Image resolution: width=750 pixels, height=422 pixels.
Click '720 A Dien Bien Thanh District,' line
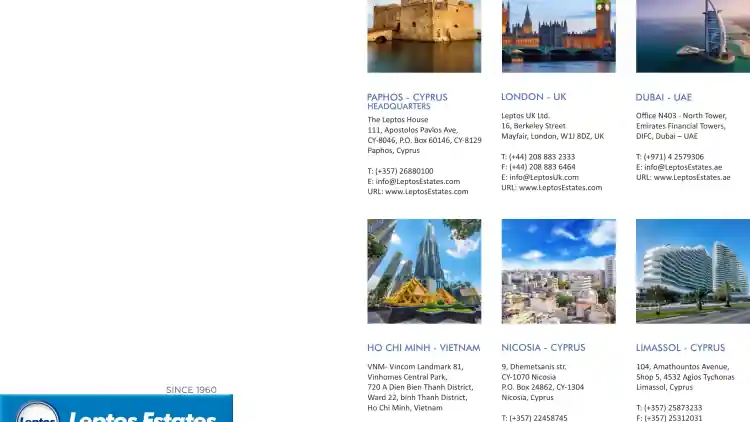(420, 387)
